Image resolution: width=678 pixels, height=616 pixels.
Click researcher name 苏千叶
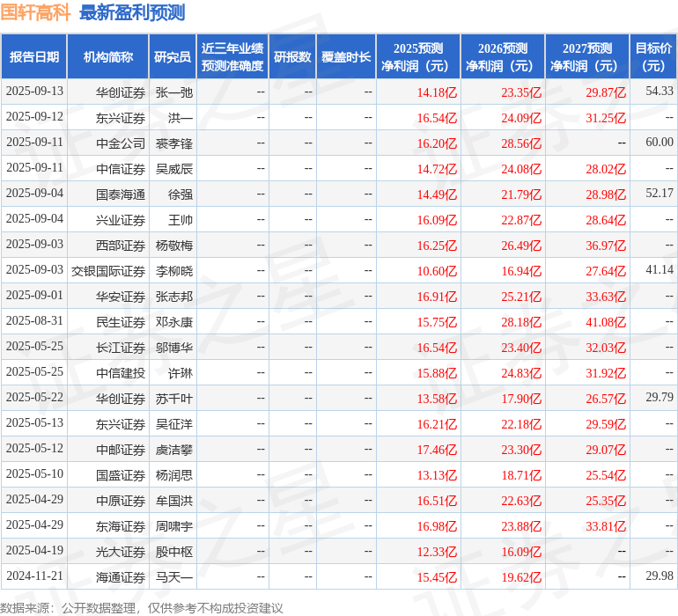[x=173, y=399]
